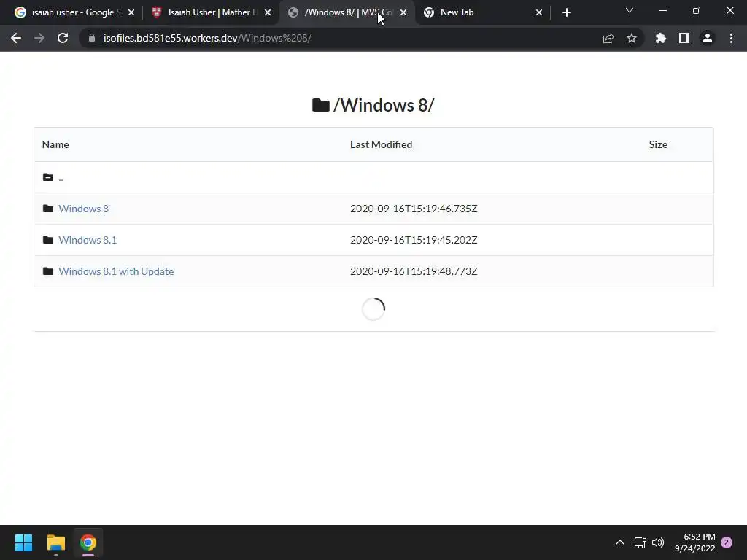Viewport: 747px width, 560px height.
Task: Click the folder icon in the /Windows 8/ heading
Action: [321, 105]
